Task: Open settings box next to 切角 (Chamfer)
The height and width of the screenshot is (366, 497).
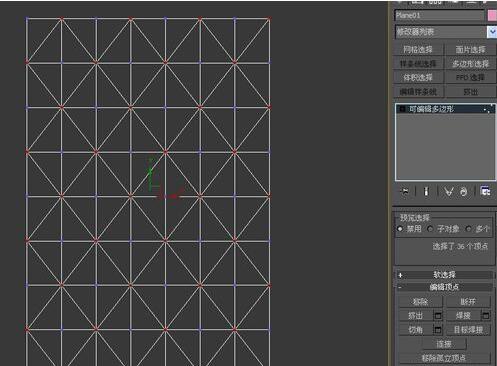Action: point(438,330)
